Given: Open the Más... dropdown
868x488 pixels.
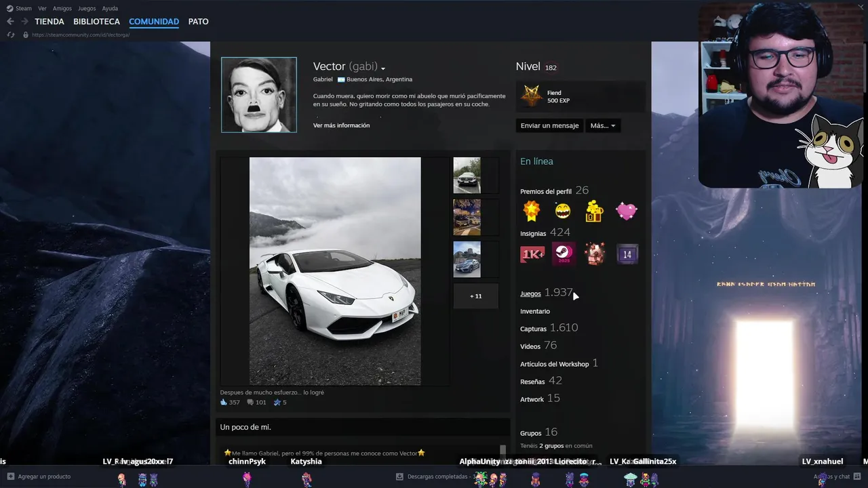Looking at the screenshot, I should coord(603,125).
